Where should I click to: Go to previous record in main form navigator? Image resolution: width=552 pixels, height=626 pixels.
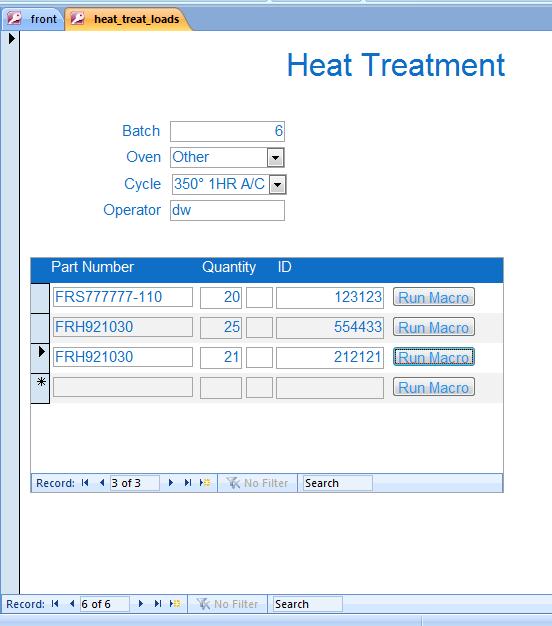(x=72, y=604)
